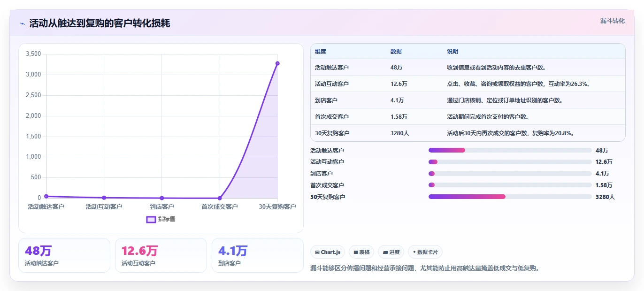Image resolution: width=644 pixels, height=291 pixels.
Task: Click the 1,500 y-axis tick label
Action: pos(33,137)
